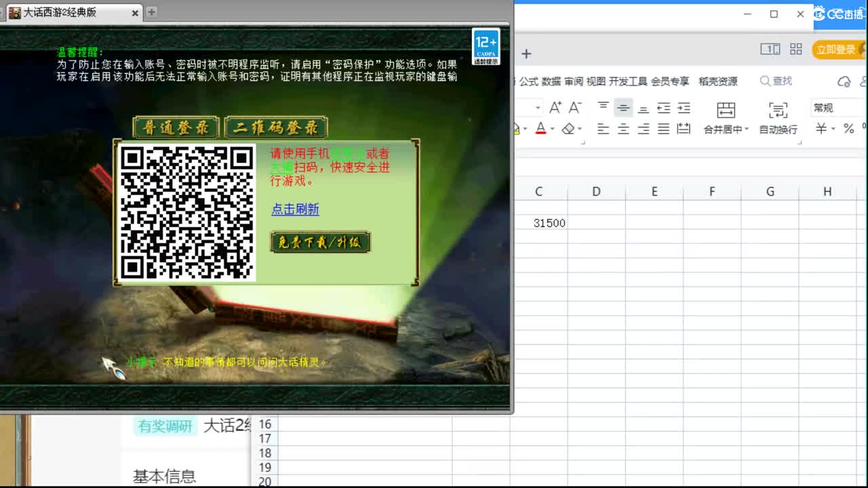This screenshot has width=868, height=488.
Task: Increase font size with A+ icon
Action: click(x=555, y=108)
